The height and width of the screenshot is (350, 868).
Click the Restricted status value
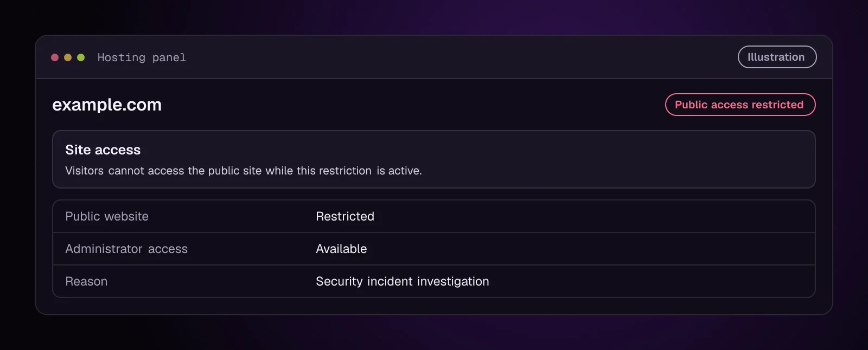pyautogui.click(x=345, y=216)
